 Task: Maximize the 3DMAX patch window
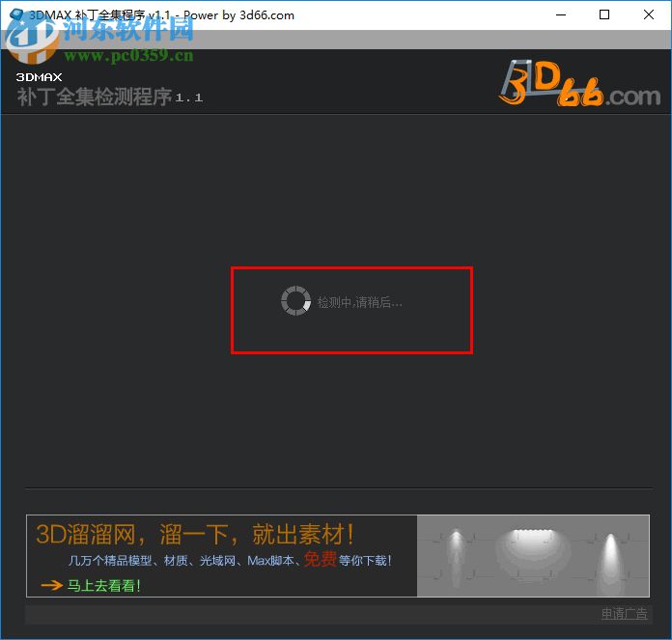click(x=604, y=15)
